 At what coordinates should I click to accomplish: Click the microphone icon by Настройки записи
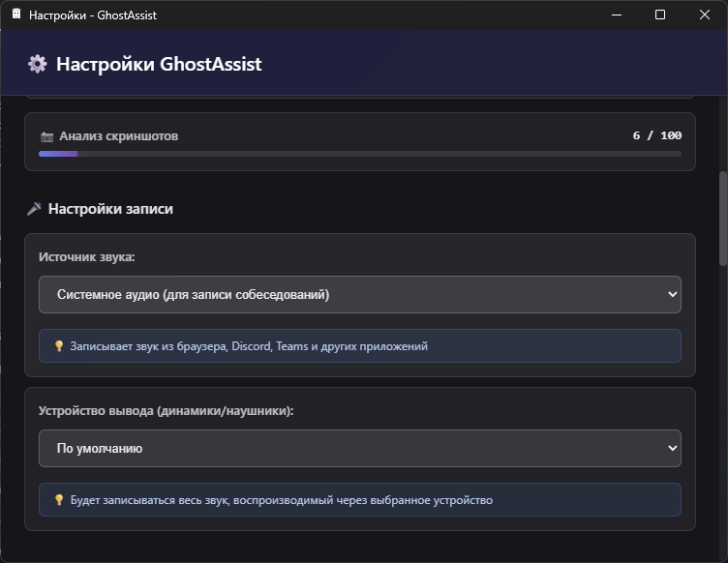(34, 209)
